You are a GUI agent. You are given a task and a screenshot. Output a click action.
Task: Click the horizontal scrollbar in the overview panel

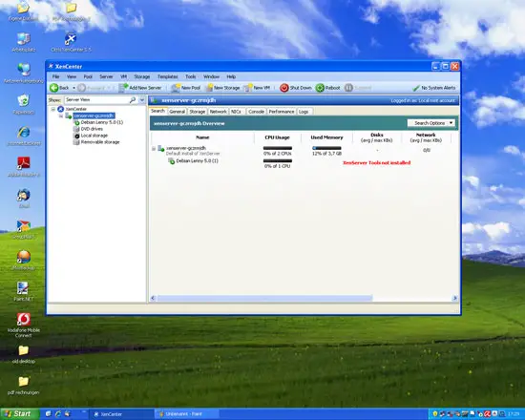click(x=264, y=298)
